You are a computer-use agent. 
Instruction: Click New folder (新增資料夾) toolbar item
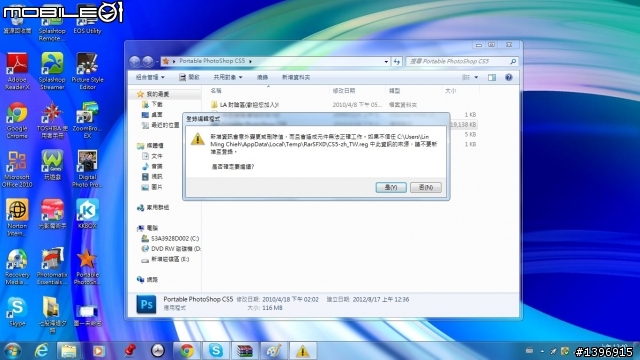click(x=296, y=77)
